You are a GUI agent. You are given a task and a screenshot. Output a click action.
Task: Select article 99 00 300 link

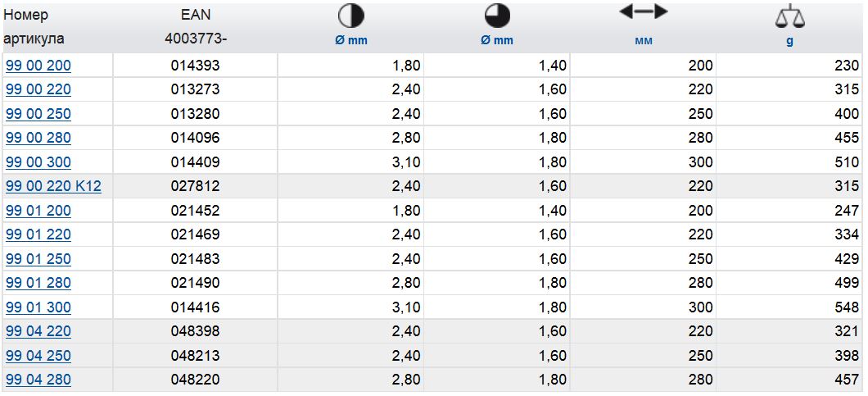point(38,162)
